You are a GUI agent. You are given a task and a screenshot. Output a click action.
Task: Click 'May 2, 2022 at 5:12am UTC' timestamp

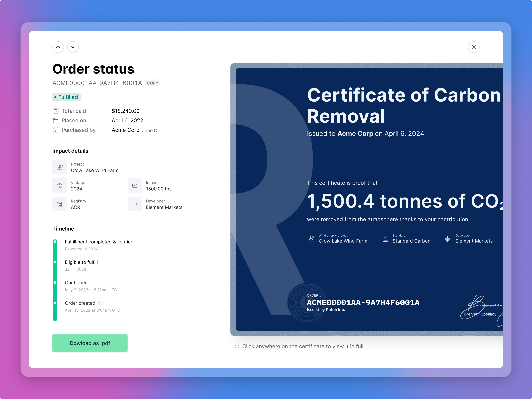(x=91, y=290)
